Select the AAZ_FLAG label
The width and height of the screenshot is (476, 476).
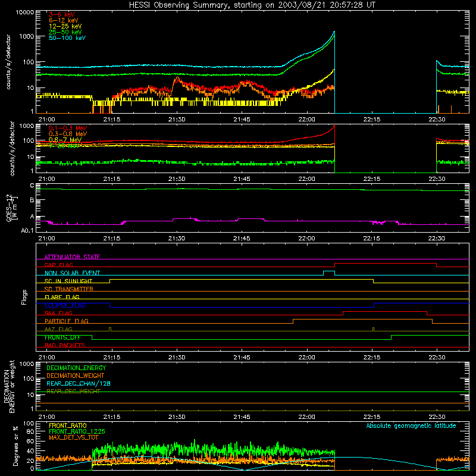point(58,329)
